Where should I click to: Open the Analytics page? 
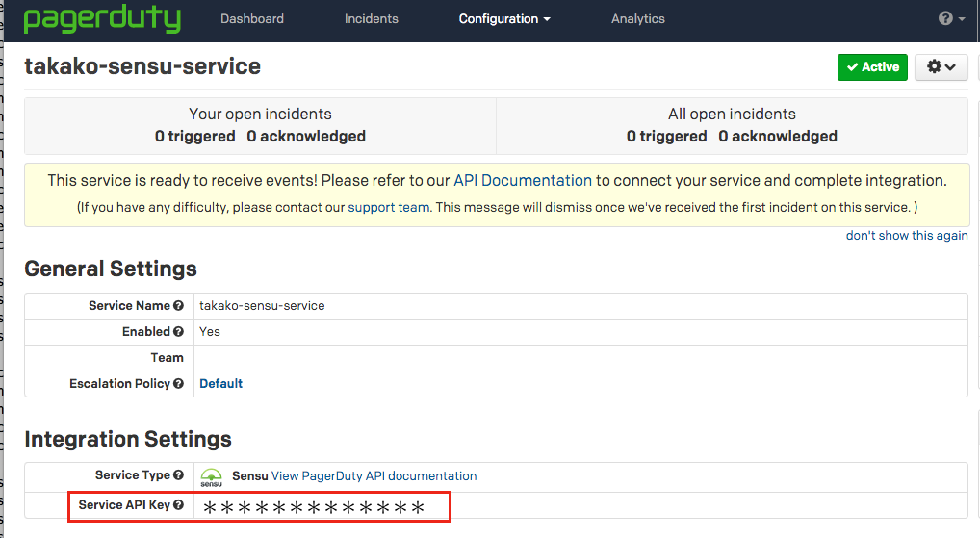click(x=638, y=18)
